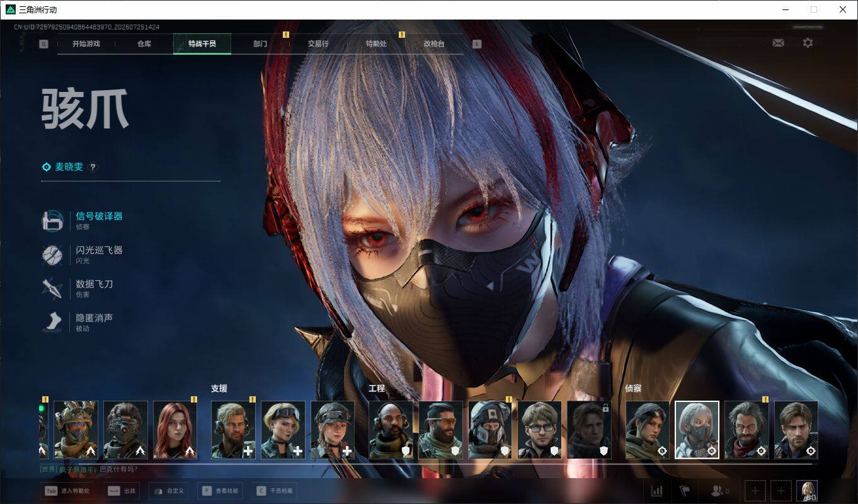Open the friends list icon

(719, 491)
